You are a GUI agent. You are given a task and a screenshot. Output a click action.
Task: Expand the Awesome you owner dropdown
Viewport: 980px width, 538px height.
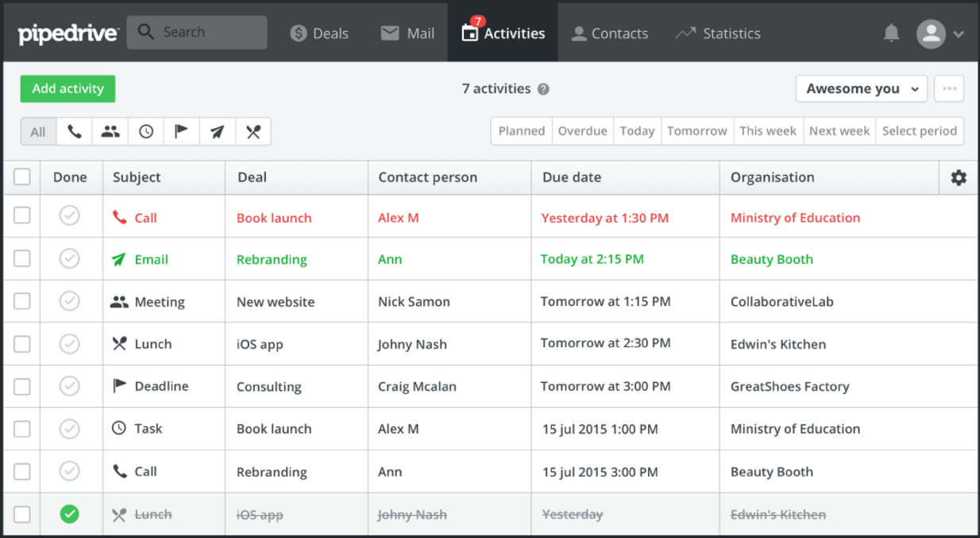tap(862, 89)
